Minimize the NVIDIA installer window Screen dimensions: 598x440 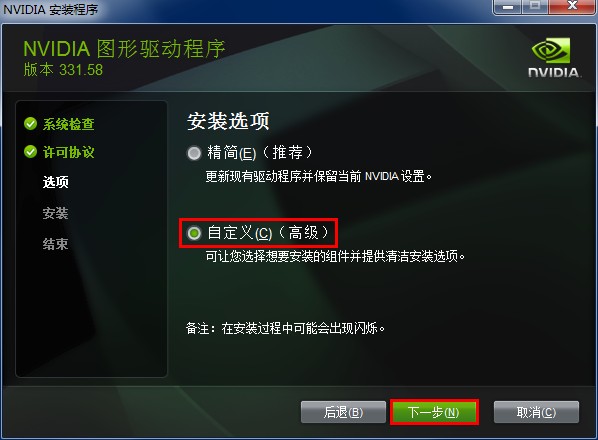(x=508, y=6)
